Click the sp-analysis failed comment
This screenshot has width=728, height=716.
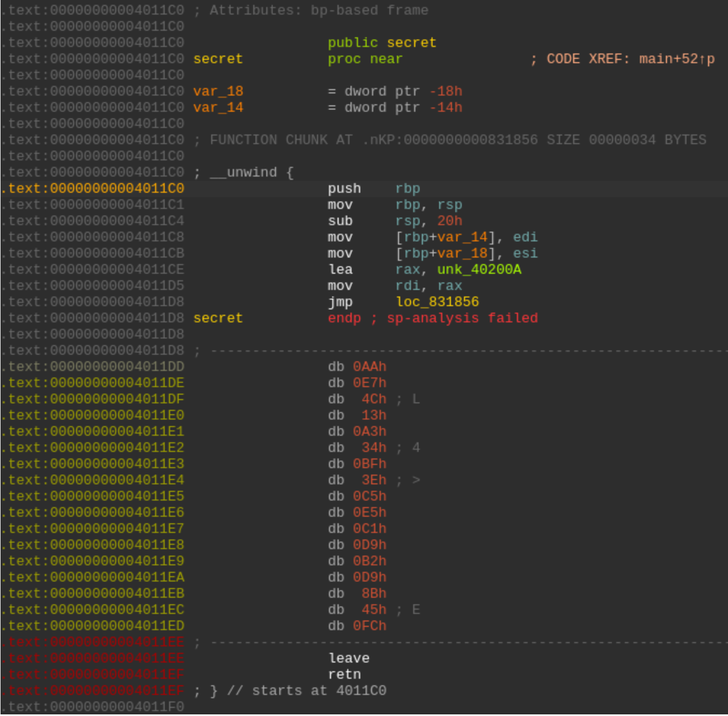click(462, 318)
